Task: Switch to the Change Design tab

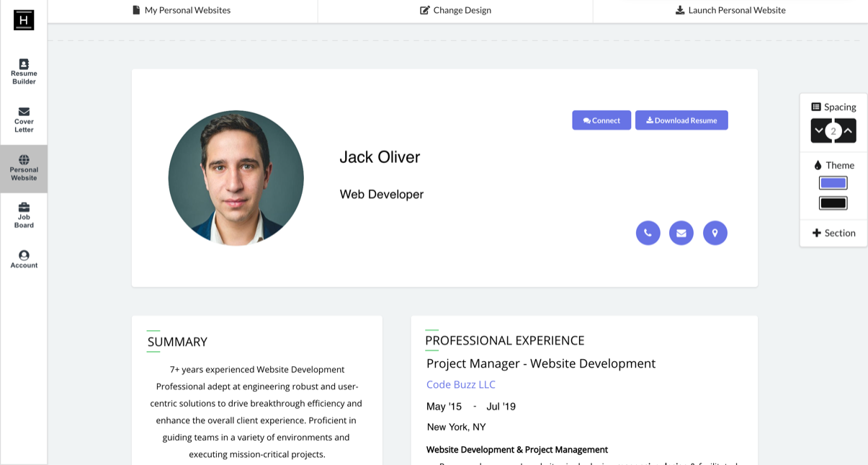Action: [x=455, y=10]
